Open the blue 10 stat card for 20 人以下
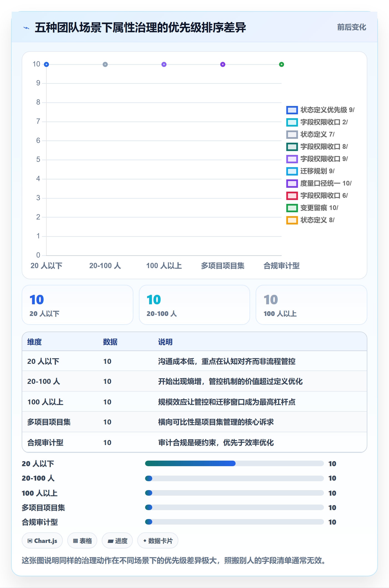This screenshot has width=389, height=588. pyautogui.click(x=78, y=305)
